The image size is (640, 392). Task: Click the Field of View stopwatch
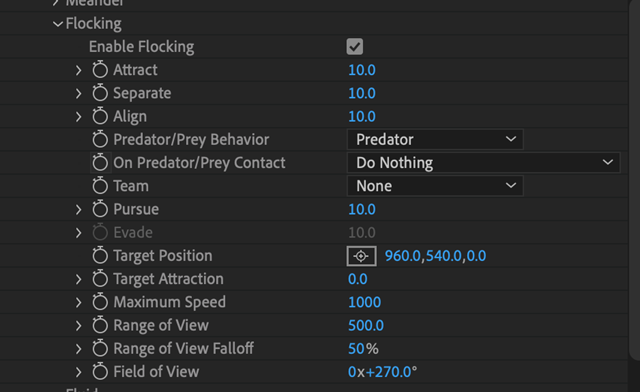pyautogui.click(x=100, y=372)
